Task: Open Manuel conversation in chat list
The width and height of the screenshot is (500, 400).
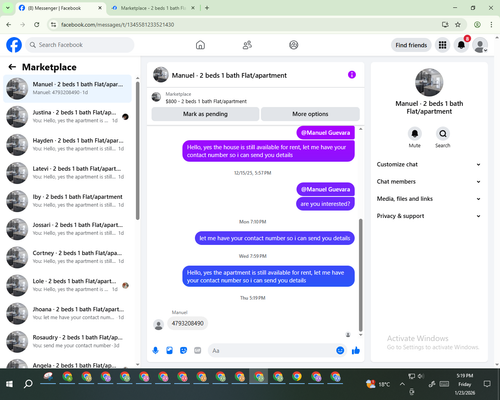Action: [x=67, y=89]
